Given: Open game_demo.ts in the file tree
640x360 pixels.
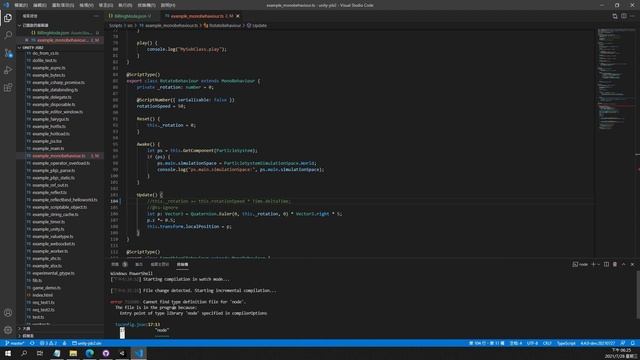Looking at the screenshot, I should pyautogui.click(x=46, y=288).
